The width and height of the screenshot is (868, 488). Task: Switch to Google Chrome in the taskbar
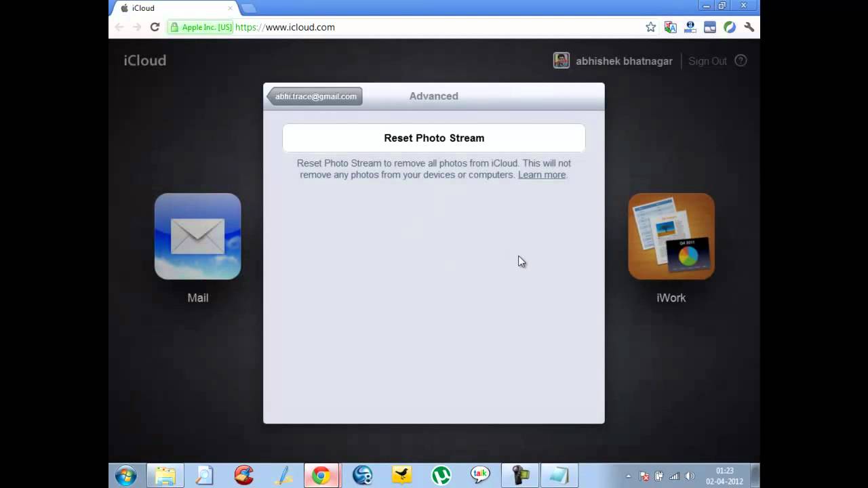pos(321,476)
